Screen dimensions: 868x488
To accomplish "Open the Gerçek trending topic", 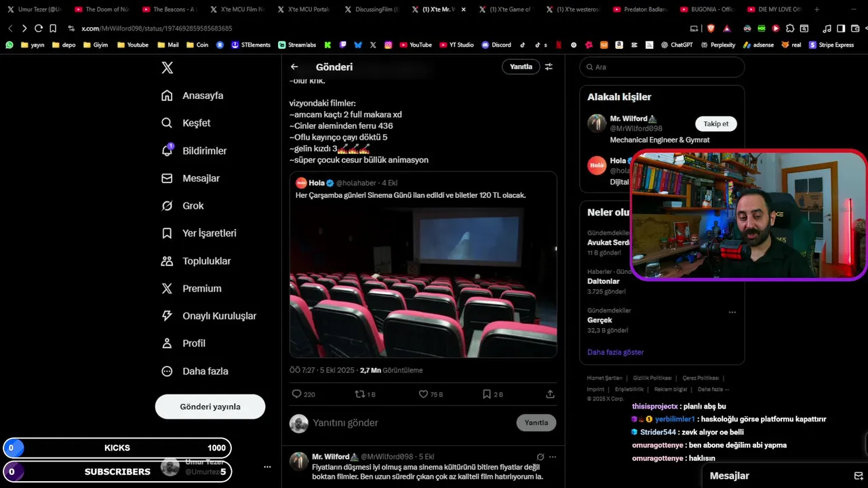I will click(599, 320).
